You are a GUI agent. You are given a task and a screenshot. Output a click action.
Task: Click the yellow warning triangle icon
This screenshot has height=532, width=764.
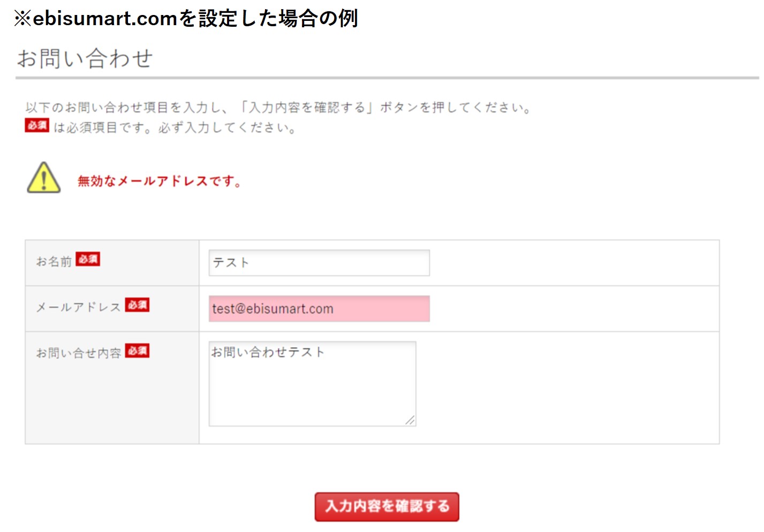44,178
